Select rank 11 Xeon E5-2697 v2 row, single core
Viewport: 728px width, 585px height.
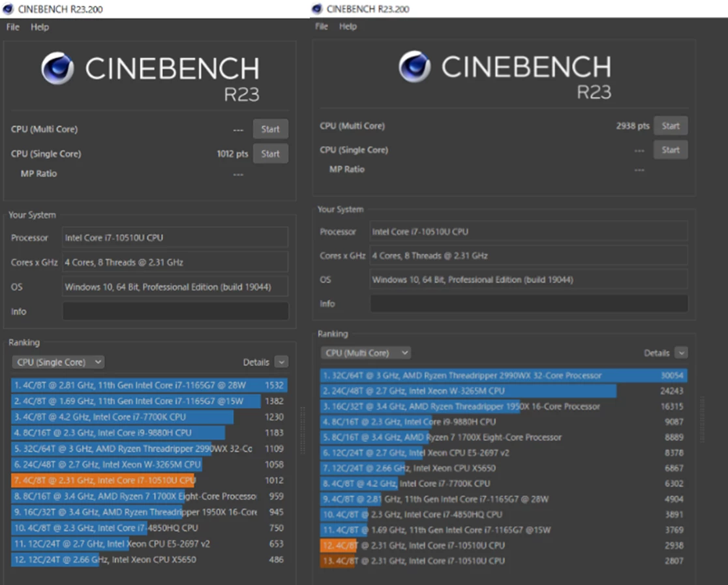point(149,544)
